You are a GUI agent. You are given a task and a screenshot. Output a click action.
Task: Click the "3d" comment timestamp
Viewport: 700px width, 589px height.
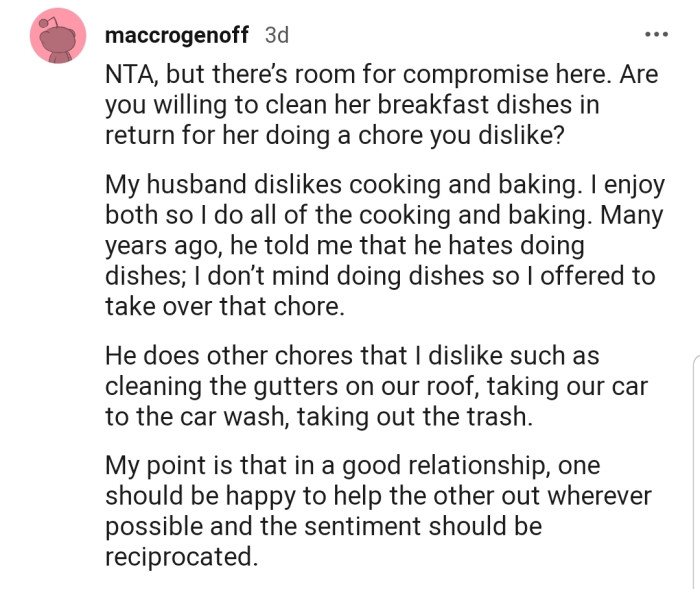point(275,36)
